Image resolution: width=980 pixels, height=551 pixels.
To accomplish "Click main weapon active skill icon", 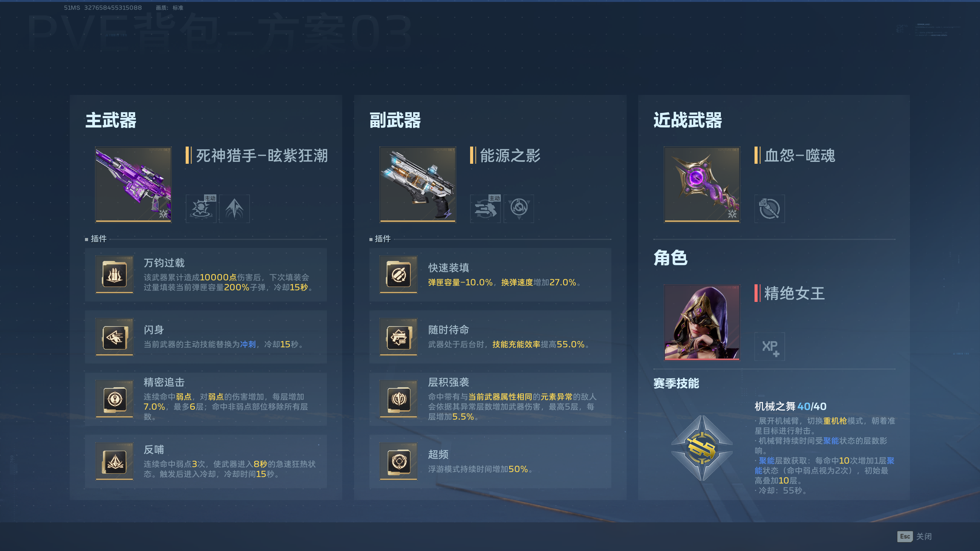I will coord(201,209).
